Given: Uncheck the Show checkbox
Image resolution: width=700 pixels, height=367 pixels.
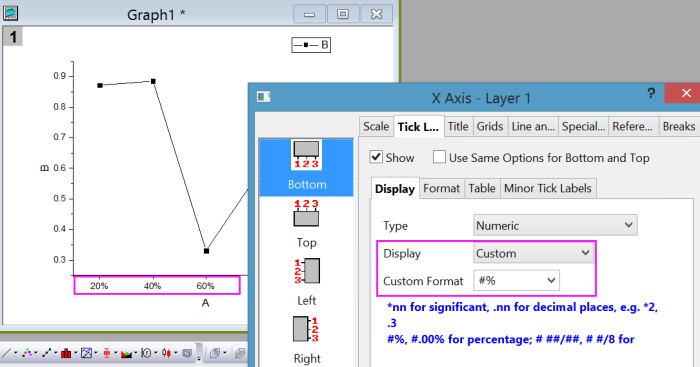Looking at the screenshot, I should (x=376, y=157).
